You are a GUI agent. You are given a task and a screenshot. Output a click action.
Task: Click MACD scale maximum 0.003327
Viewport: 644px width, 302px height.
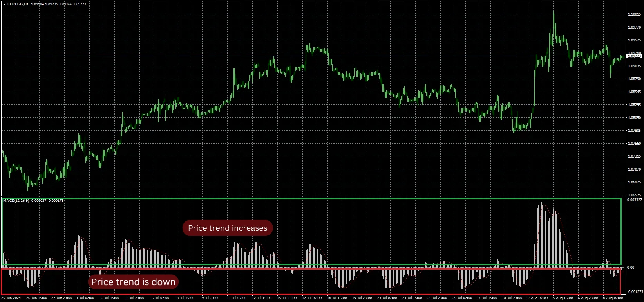(635, 200)
